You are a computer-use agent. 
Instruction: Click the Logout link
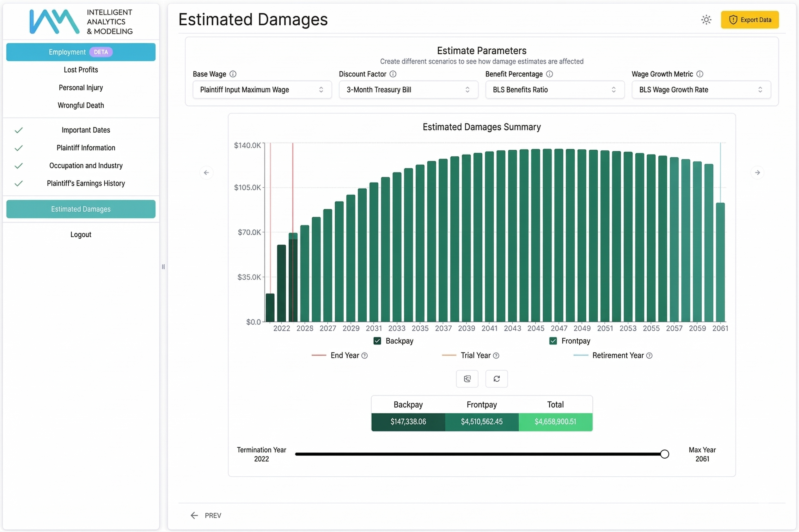click(x=81, y=234)
